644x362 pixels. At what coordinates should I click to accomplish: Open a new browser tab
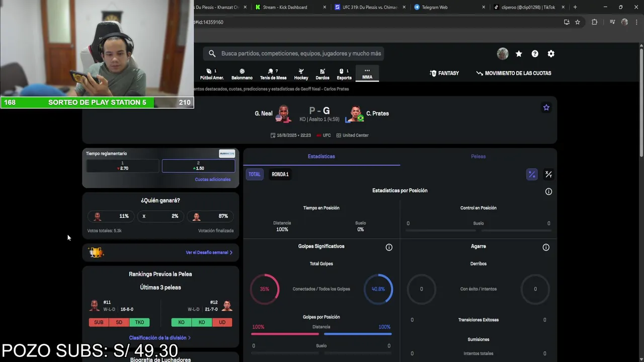(x=575, y=8)
